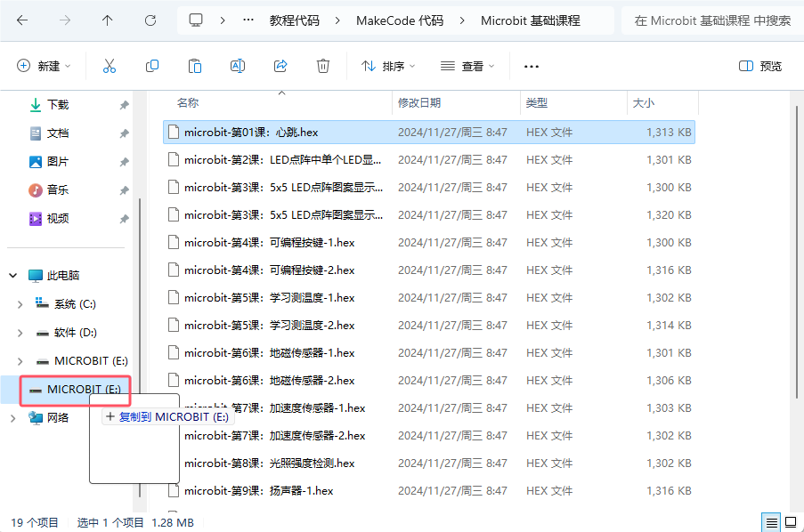
Task: Focus the search box 在 Microbit 基础课程 中搜索
Action: (x=712, y=20)
